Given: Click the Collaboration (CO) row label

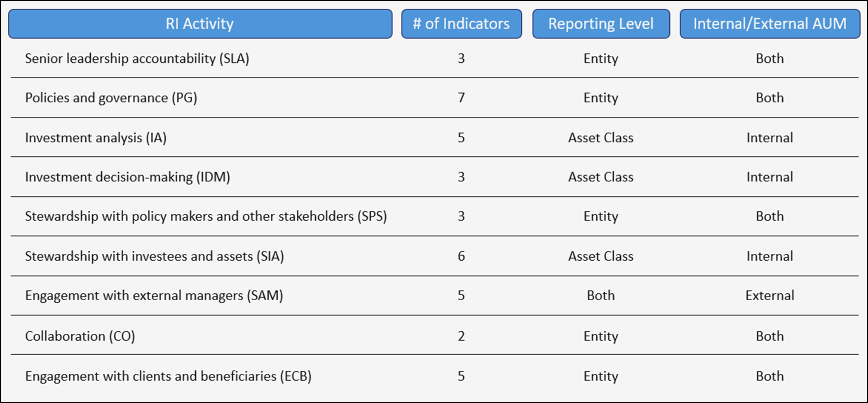Looking at the screenshot, I should click(80, 336).
